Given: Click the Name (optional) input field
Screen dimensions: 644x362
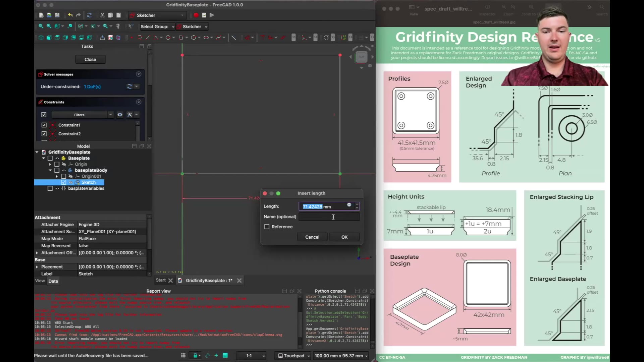Looking at the screenshot, I should 329,217.
